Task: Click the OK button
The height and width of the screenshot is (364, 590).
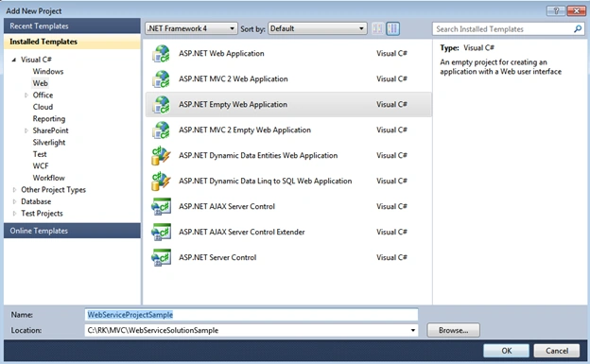Action: [x=507, y=351]
